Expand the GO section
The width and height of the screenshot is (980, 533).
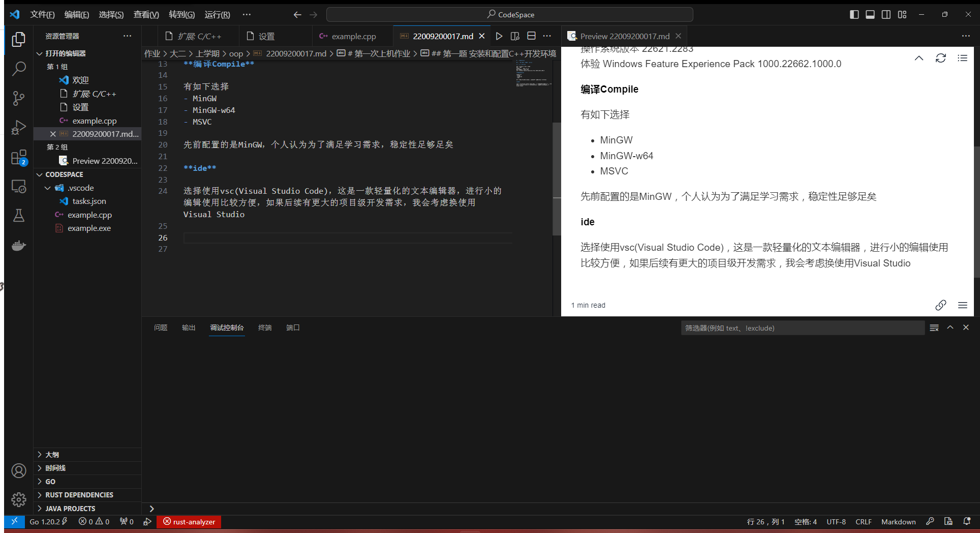pos(87,482)
